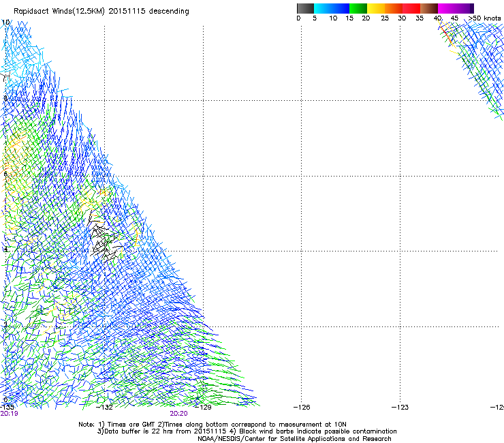Viewport: 504px width, 443px height.
Task: Click the '25' knots scale label
Action: tap(385, 18)
